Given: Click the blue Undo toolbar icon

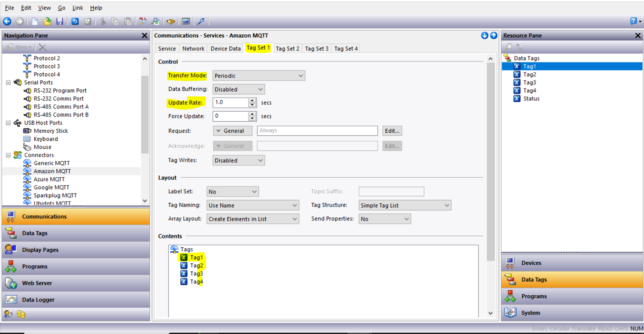Looking at the screenshot, I should pos(75,22).
